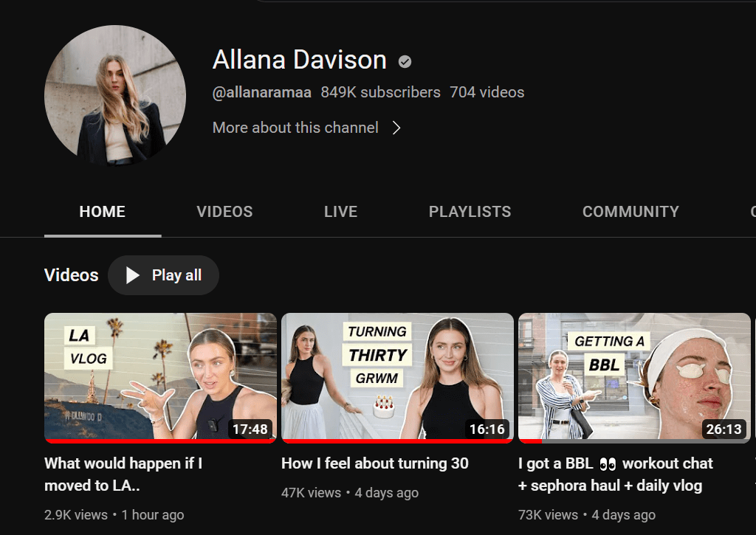Expand the More about this channel chevron
This screenshot has width=756, height=535.
coord(396,128)
